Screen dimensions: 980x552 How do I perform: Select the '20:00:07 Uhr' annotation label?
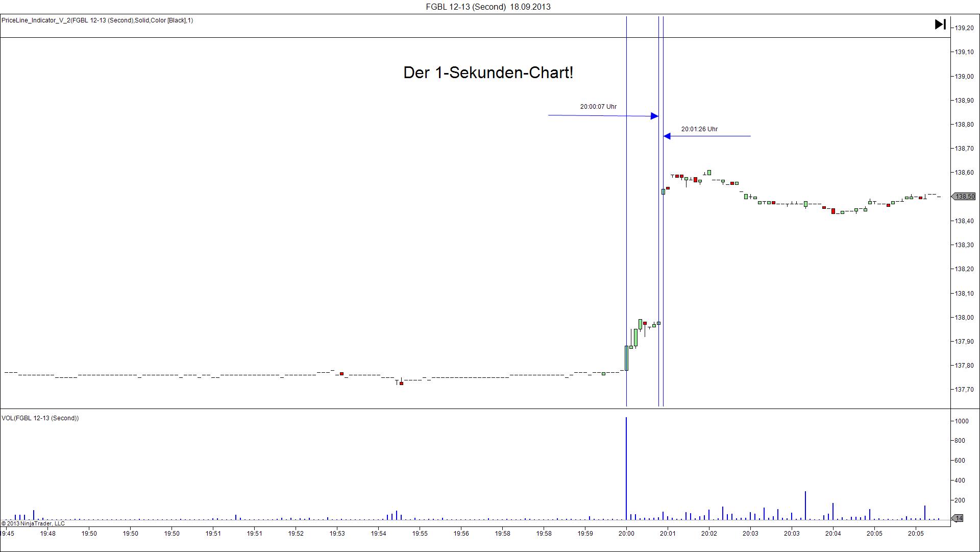pos(598,107)
